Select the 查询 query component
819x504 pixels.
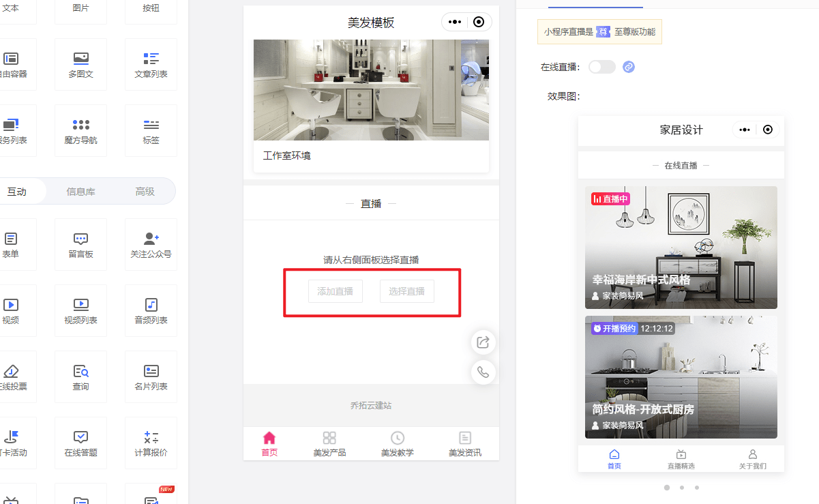pyautogui.click(x=80, y=376)
